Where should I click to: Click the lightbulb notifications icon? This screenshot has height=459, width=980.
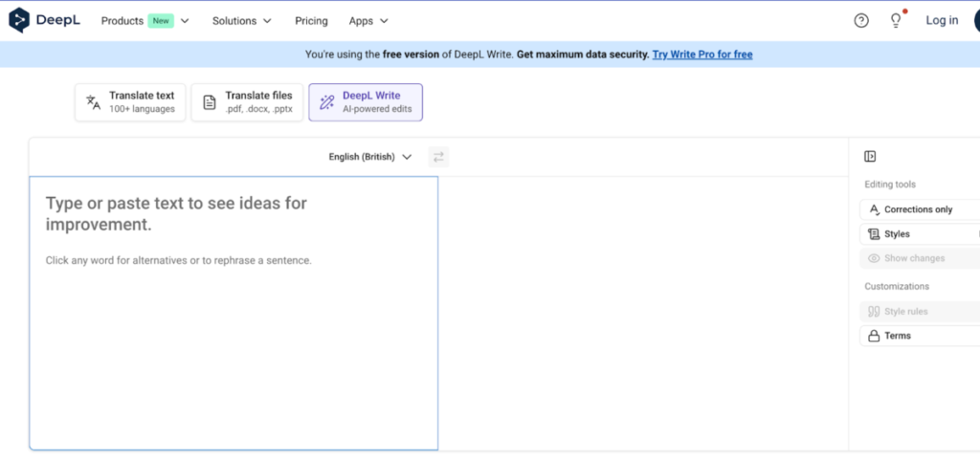point(896,20)
